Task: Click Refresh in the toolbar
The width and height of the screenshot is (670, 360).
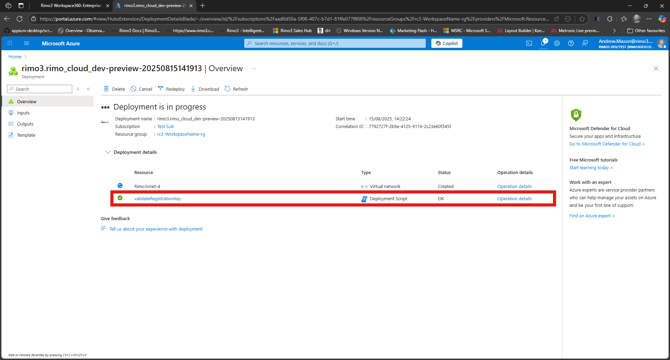Action: (x=236, y=89)
